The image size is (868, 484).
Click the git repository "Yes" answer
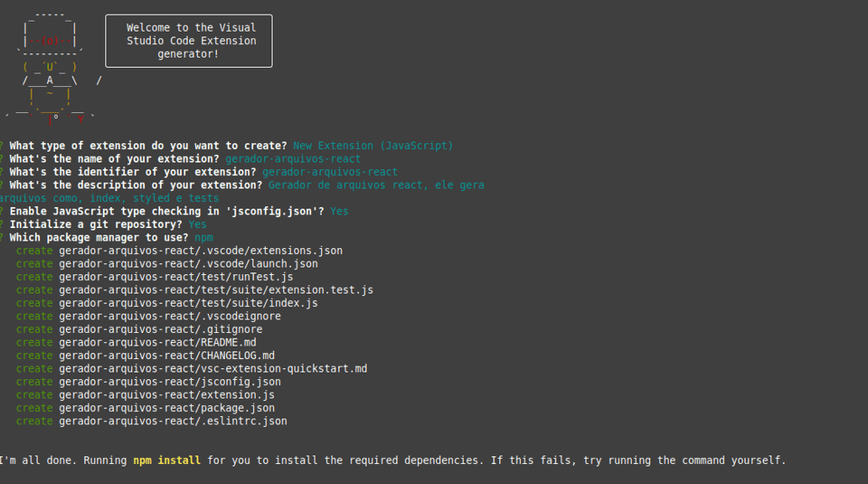pyautogui.click(x=197, y=224)
